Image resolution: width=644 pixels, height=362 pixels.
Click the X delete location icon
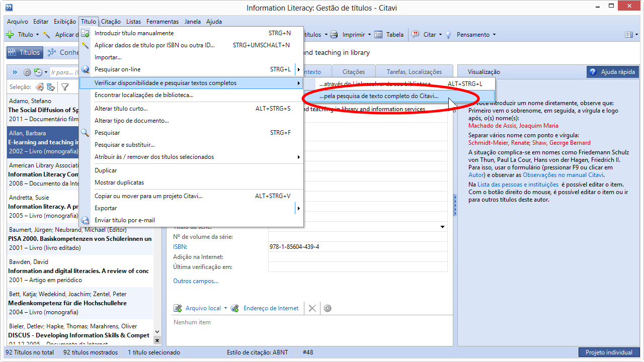click(x=312, y=308)
